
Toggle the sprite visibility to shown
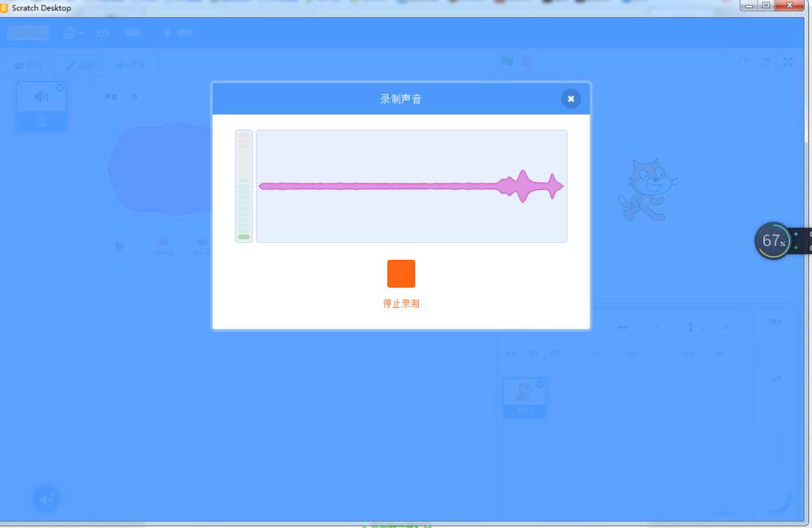point(533,353)
